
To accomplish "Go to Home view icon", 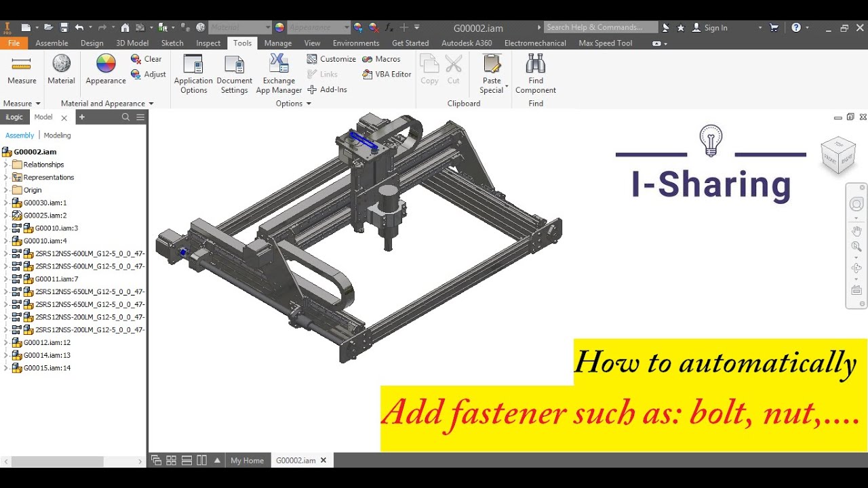I will click(x=125, y=28).
